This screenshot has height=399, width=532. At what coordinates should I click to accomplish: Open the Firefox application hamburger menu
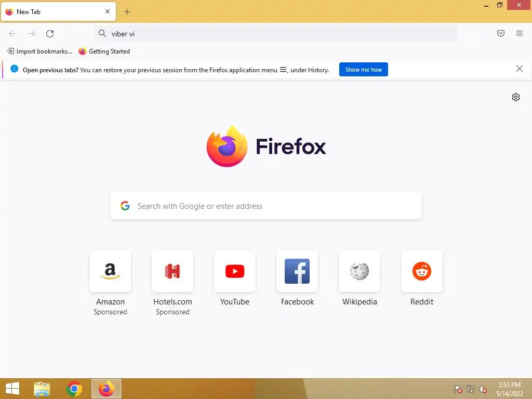tap(519, 33)
